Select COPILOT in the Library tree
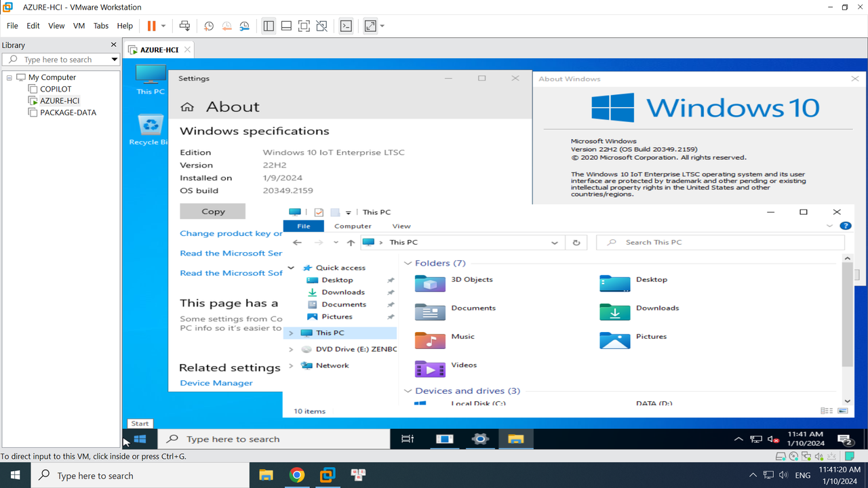 tap(56, 89)
